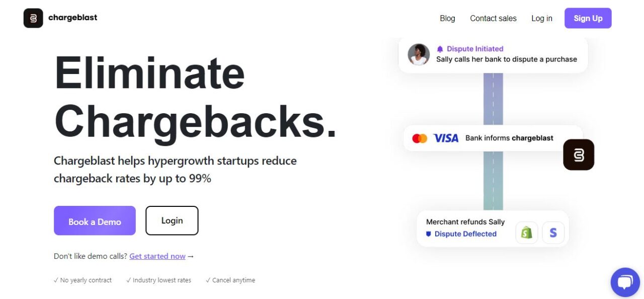Viewport: 644px width, 299px height.
Task: Click the Chargeblast logo icon in header
Action: point(33,18)
